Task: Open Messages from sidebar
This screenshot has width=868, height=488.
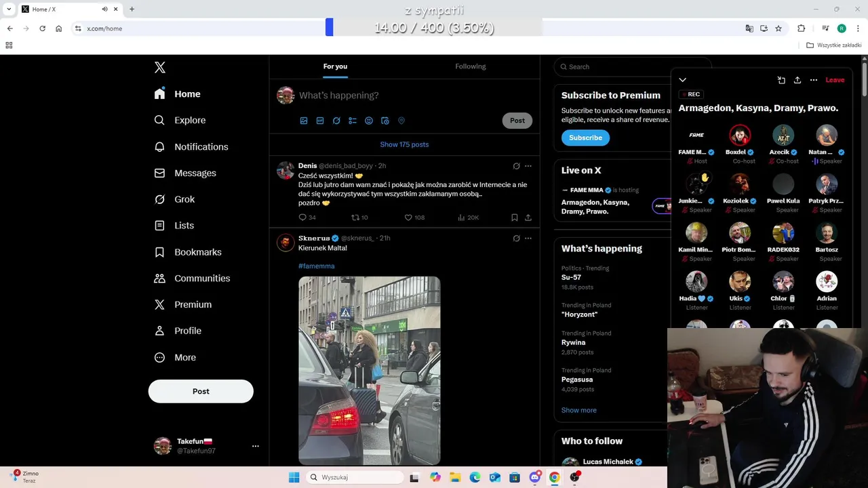Action: (185, 173)
